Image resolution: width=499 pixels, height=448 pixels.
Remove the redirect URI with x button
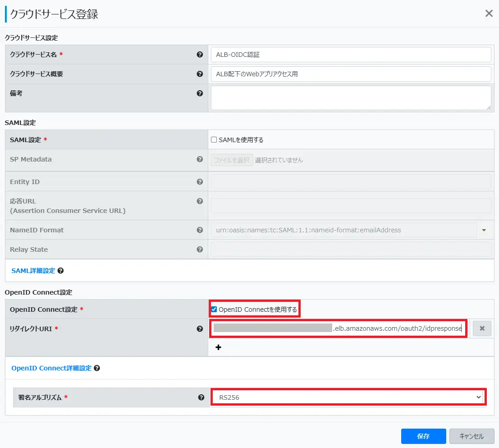point(482,328)
